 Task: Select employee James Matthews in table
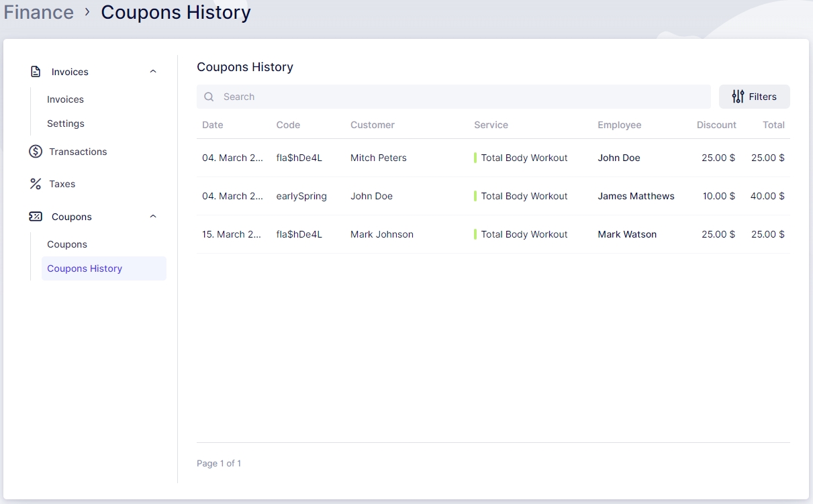coord(636,196)
